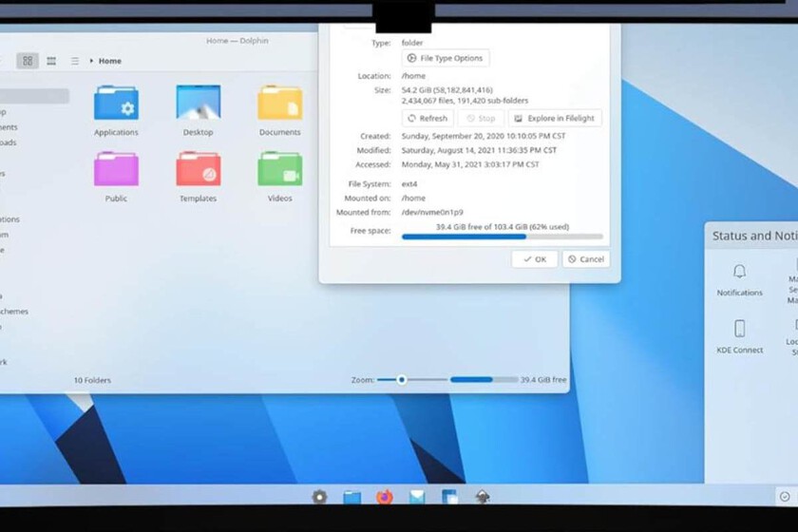Confirm the properties dialog with OK
The height and width of the screenshot is (532, 798).
(534, 258)
